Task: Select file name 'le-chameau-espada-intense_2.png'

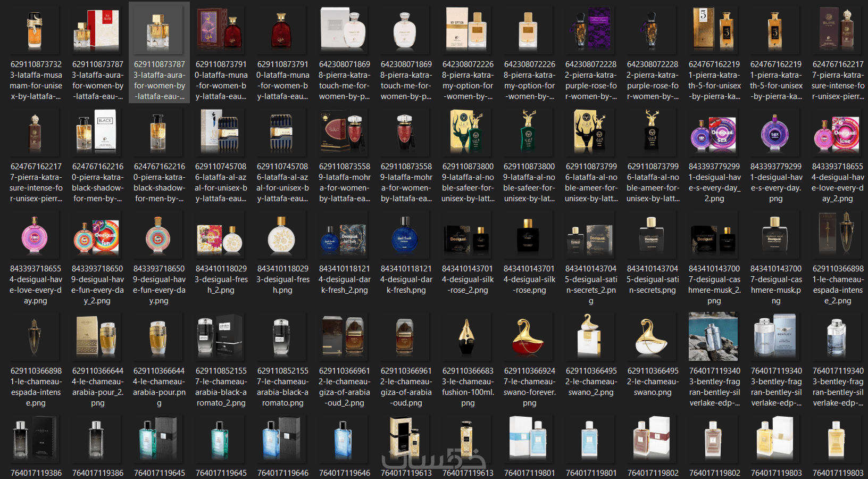Action: 838,285
